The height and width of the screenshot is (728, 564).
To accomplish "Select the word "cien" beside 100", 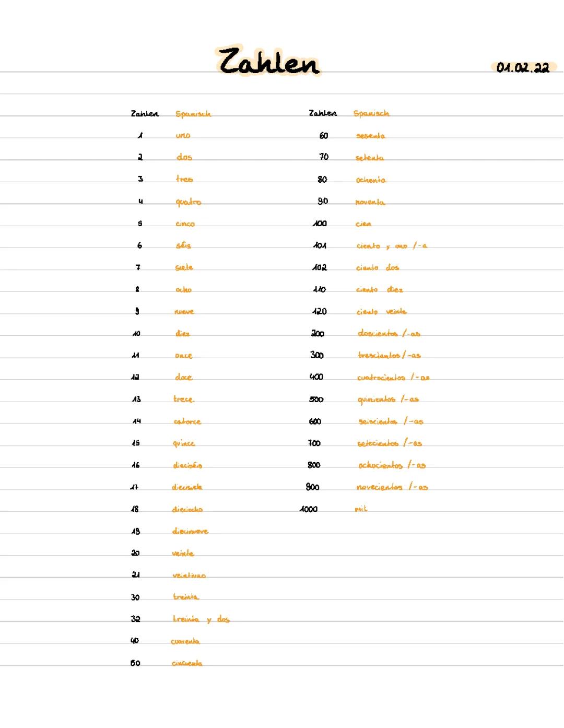I will point(363,224).
